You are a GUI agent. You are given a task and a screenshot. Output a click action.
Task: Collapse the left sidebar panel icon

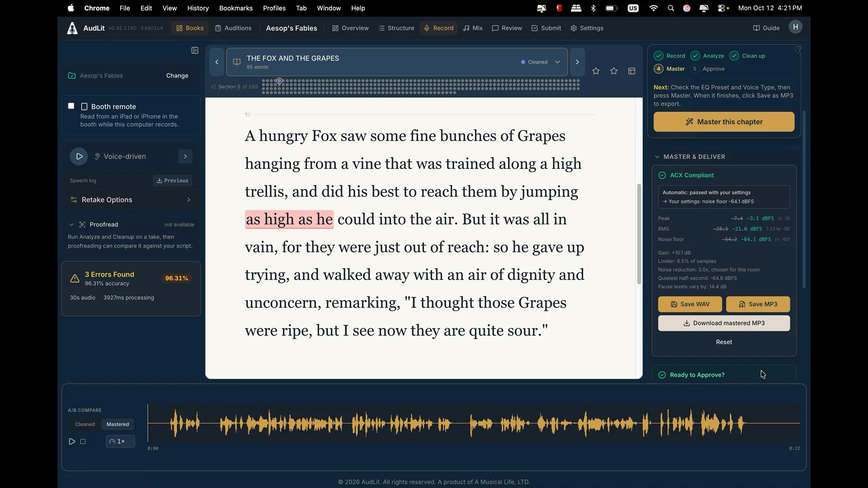(195, 50)
